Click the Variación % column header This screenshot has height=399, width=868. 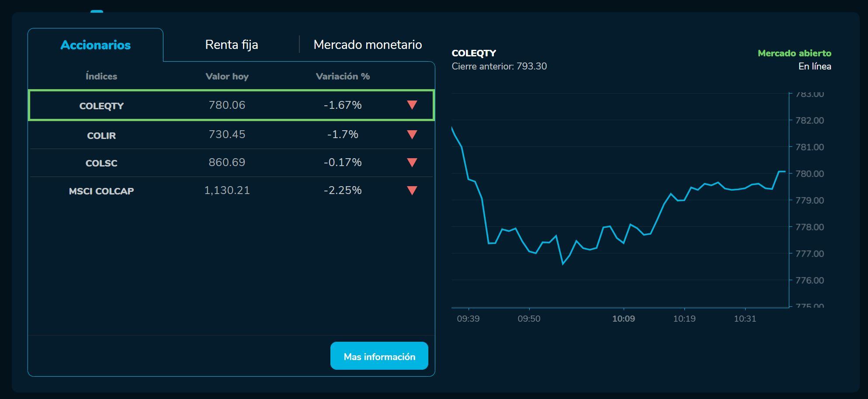pos(342,76)
